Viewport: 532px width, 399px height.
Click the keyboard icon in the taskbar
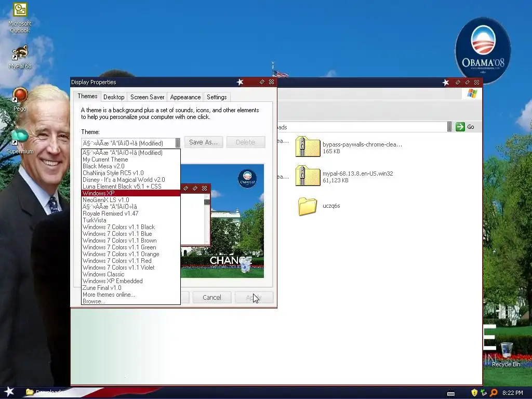pos(451,393)
